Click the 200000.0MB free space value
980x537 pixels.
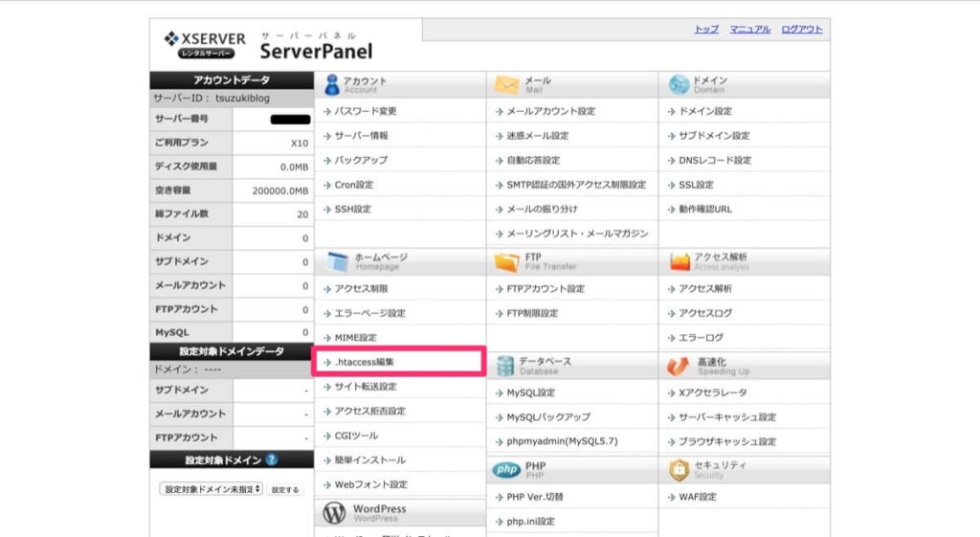click(280, 190)
